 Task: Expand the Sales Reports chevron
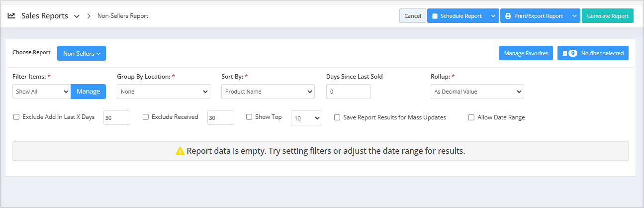(x=77, y=16)
